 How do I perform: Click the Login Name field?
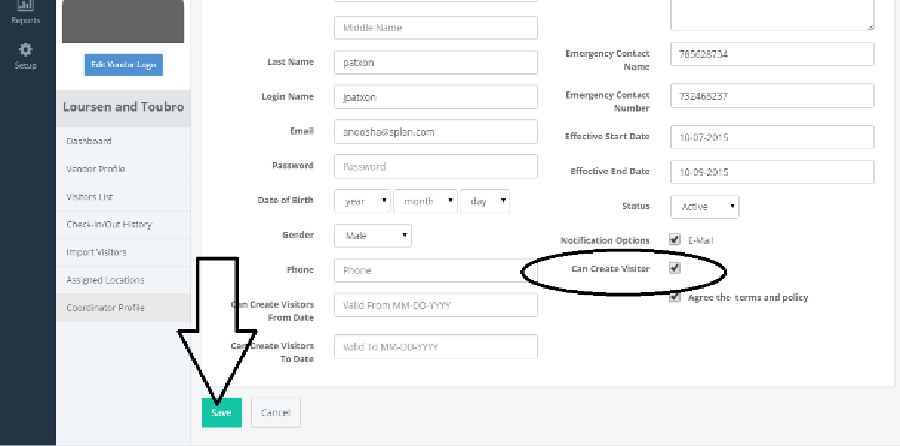[436, 97]
